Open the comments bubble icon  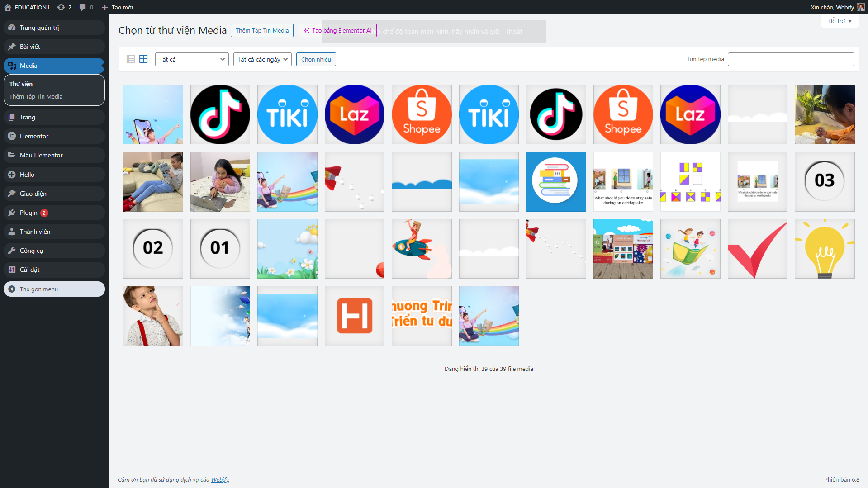point(82,7)
